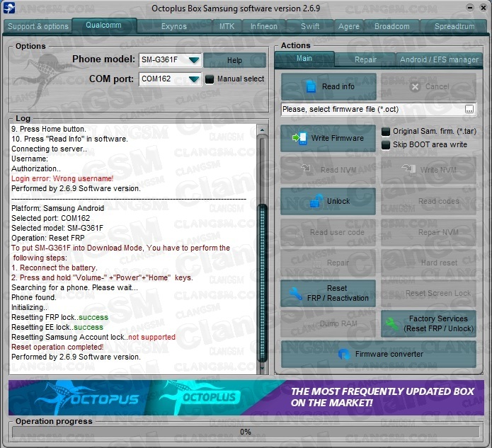Click 'Login error: Wrong username!' log line

(x=62, y=178)
